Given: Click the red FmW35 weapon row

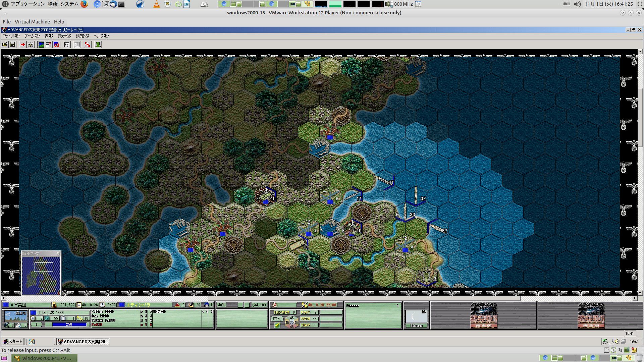Looking at the screenshot, I should (x=122, y=325).
